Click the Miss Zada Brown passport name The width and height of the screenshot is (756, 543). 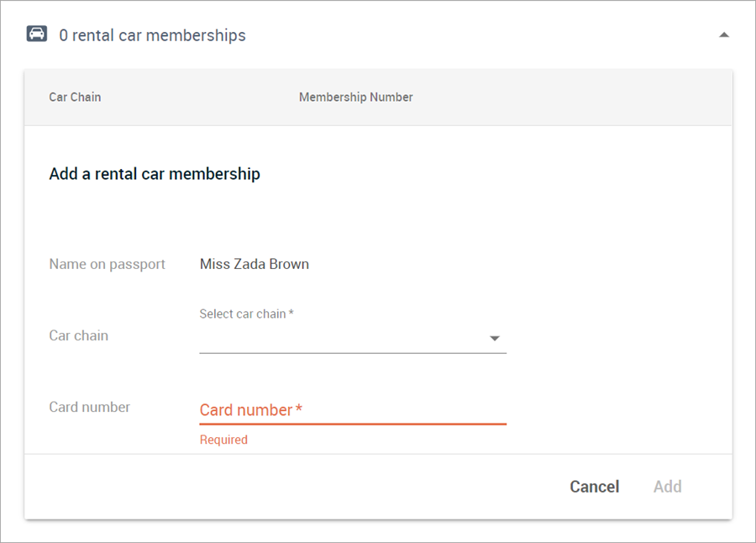point(254,264)
